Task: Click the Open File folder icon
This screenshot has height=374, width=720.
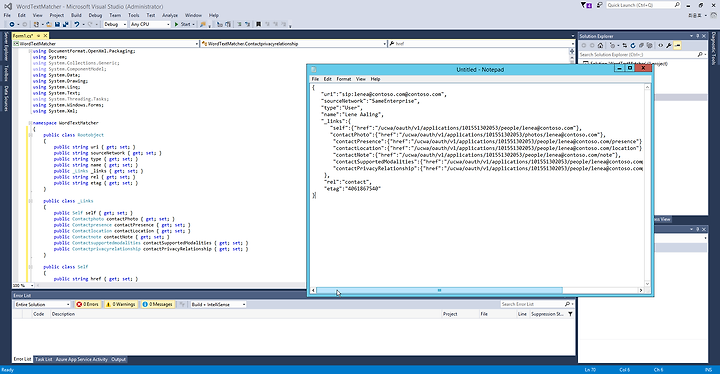Action: coord(49,24)
